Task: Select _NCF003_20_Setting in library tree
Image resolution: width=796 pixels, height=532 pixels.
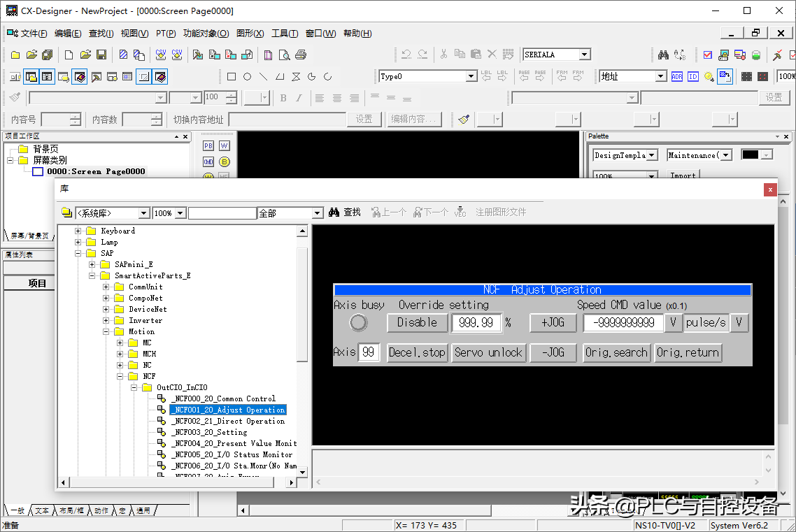Action: coord(211,432)
